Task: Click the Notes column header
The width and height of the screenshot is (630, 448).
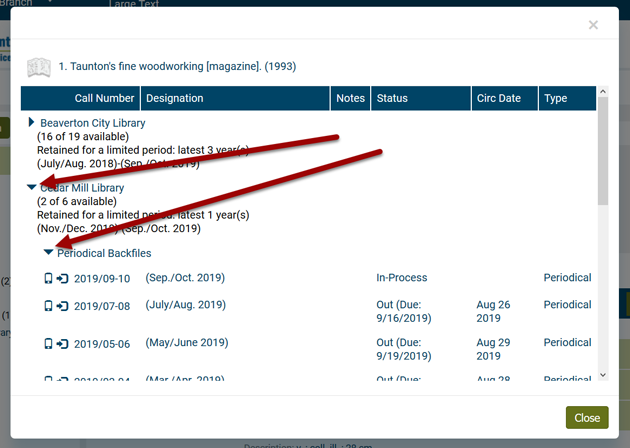Action: 350,98
